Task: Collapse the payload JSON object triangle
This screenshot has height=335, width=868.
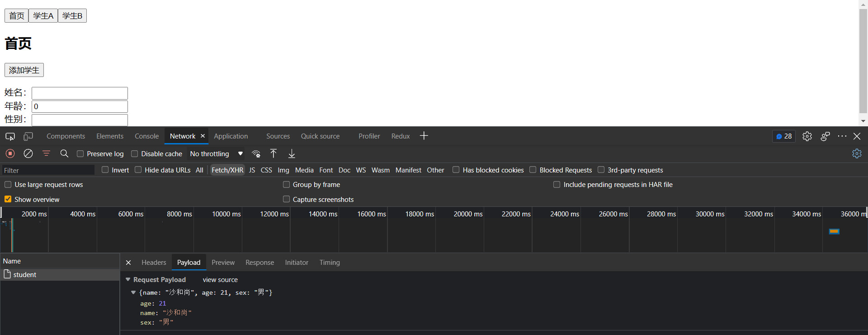Action: [x=133, y=292]
